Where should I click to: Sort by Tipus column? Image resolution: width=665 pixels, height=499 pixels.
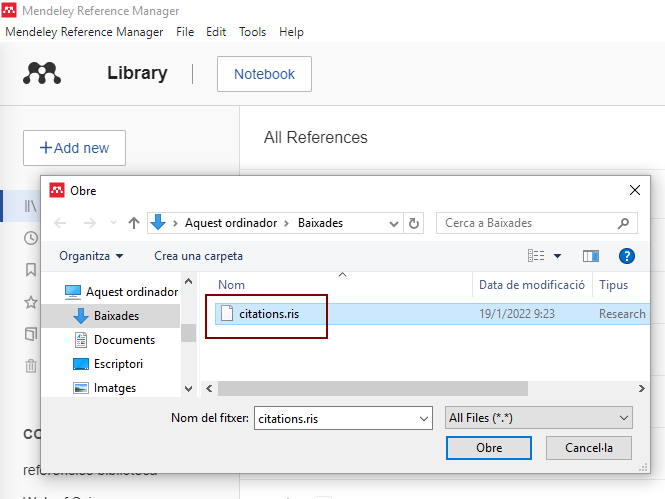coord(613,285)
